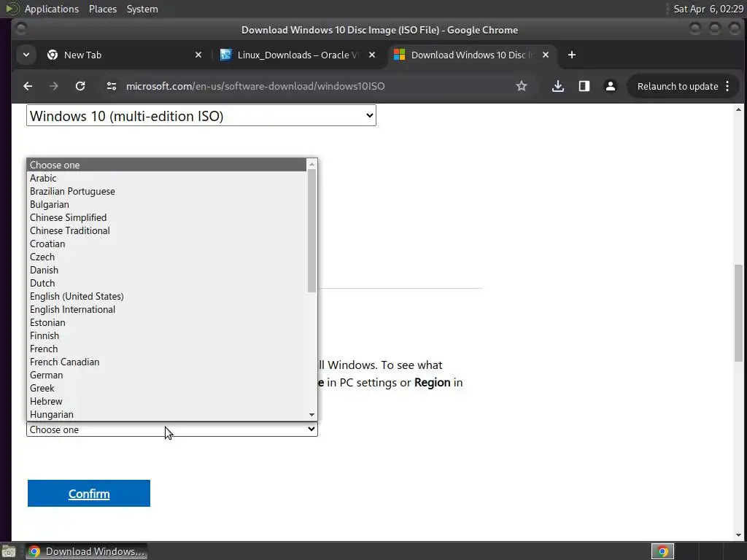Click show desktop icon in bottom panel
This screenshot has width=747, height=560.
tap(8, 551)
